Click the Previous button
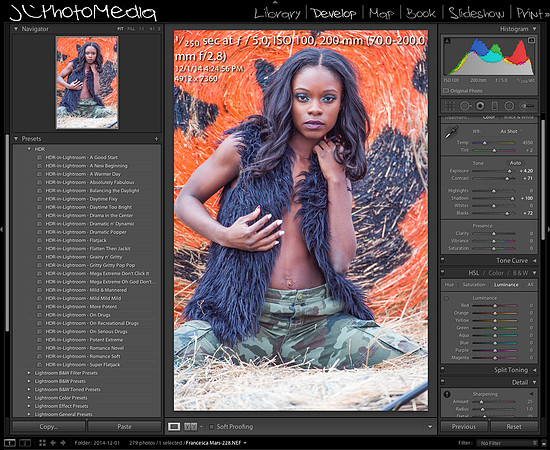The height and width of the screenshot is (450, 550). [464, 427]
